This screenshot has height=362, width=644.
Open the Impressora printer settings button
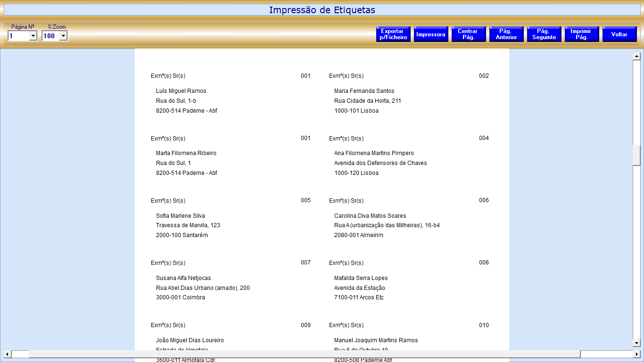pos(431,34)
